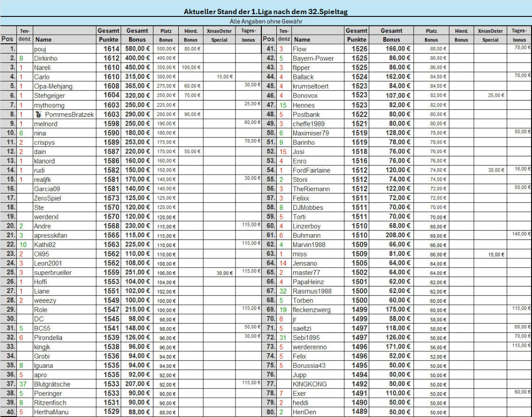This screenshot has width=532, height=417.
Task: Click the 1598 points of melnord
Action: [x=111, y=124]
